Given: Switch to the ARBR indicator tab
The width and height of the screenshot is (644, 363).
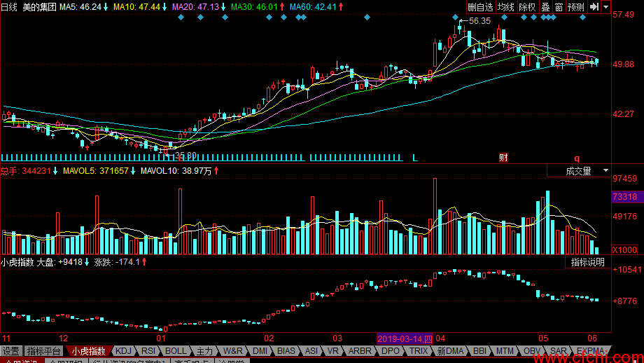Looking at the screenshot, I should (360, 351).
